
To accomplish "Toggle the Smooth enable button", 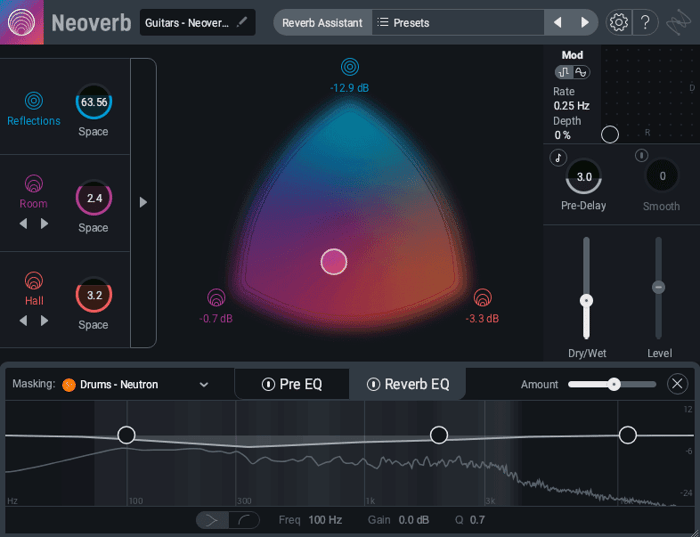I will 642,155.
